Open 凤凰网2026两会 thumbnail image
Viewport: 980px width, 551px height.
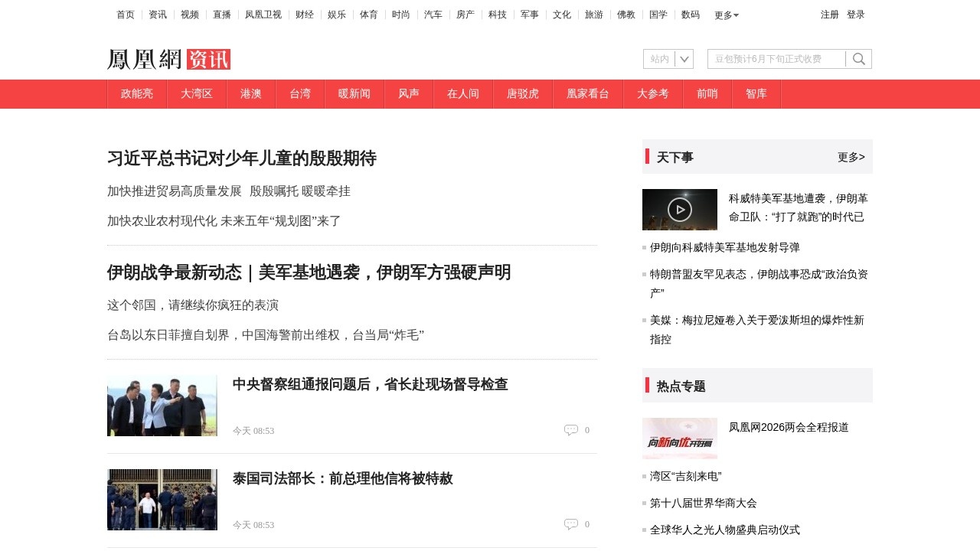point(680,439)
